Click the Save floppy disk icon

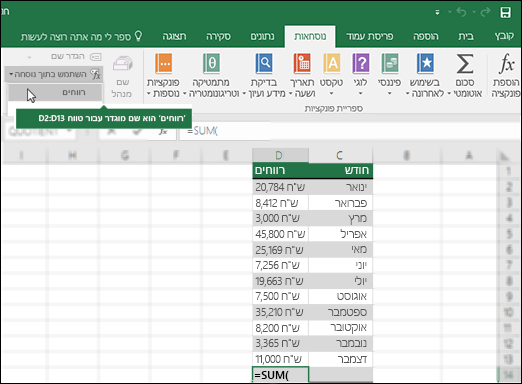tap(505, 13)
